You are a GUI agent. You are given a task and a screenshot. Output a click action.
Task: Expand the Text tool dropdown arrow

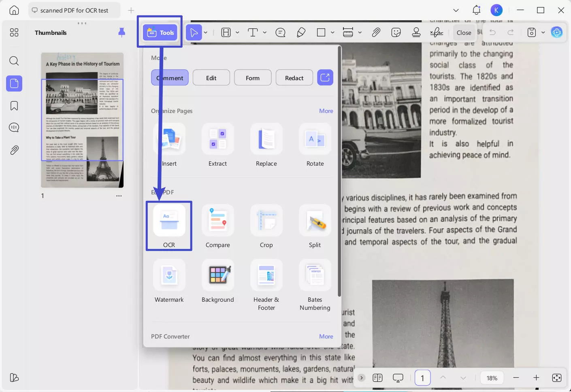coord(264,32)
